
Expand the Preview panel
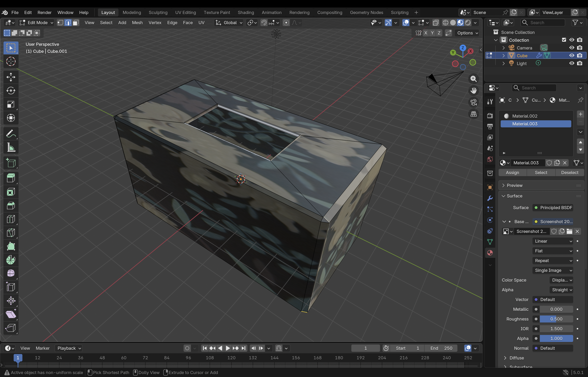(514, 186)
